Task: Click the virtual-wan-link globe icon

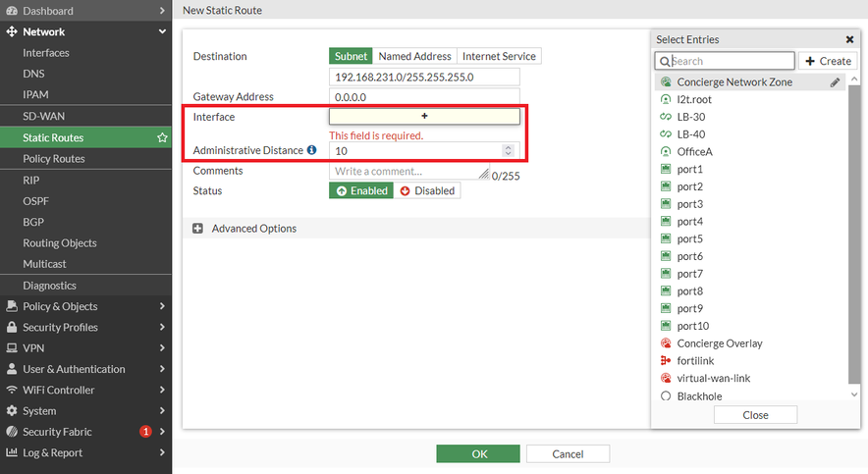Action: [x=666, y=378]
